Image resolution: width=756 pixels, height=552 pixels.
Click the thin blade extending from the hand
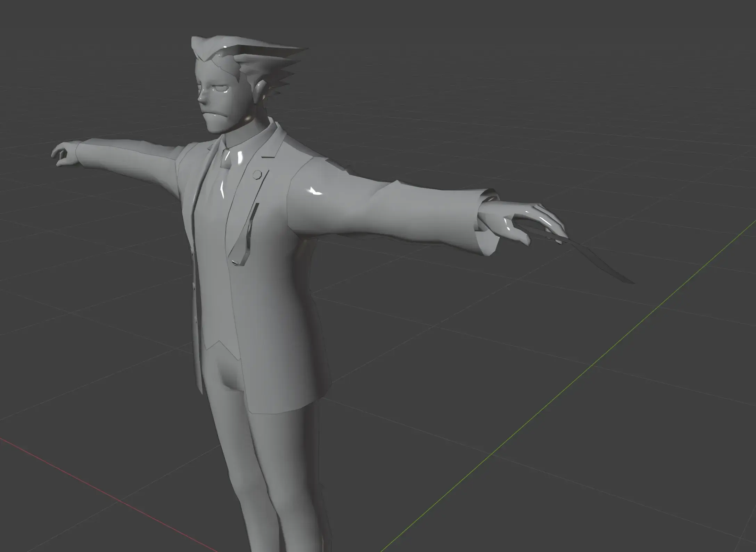[x=601, y=262]
